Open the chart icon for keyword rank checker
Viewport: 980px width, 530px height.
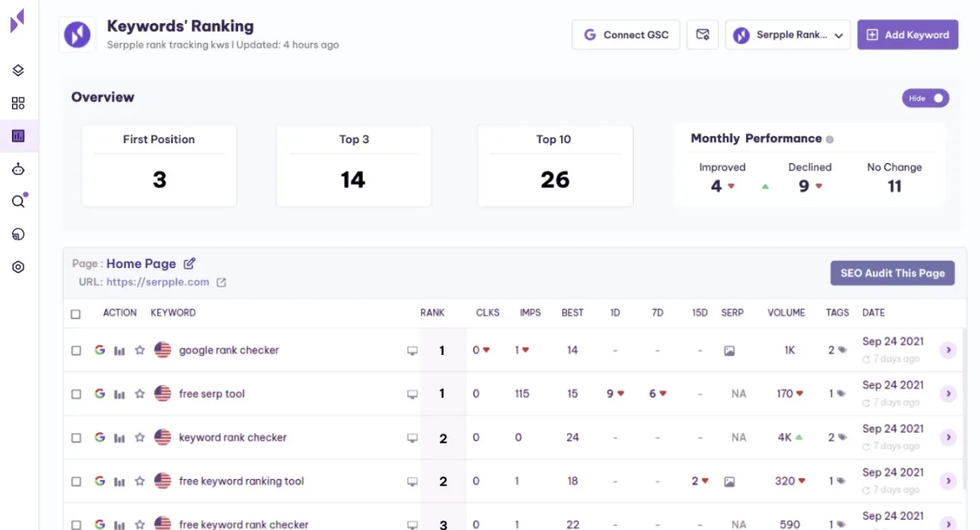[x=119, y=438]
